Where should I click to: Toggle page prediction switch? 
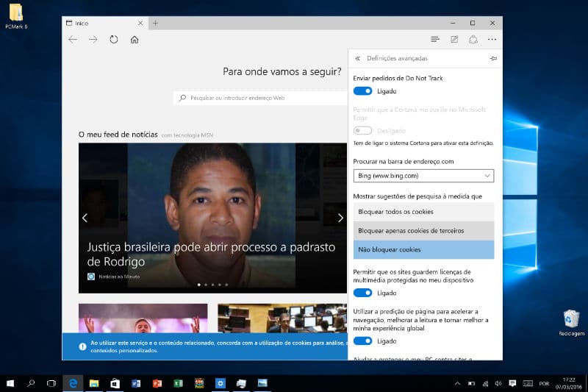click(x=362, y=341)
